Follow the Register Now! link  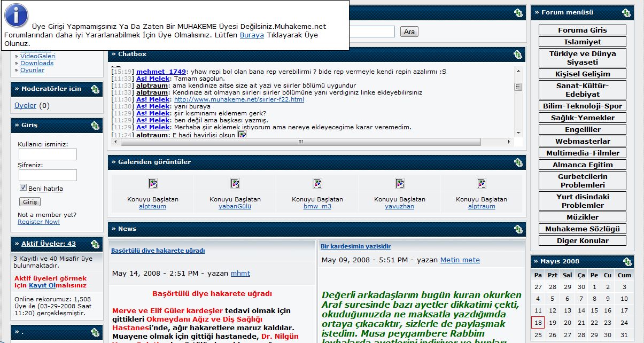coord(38,222)
